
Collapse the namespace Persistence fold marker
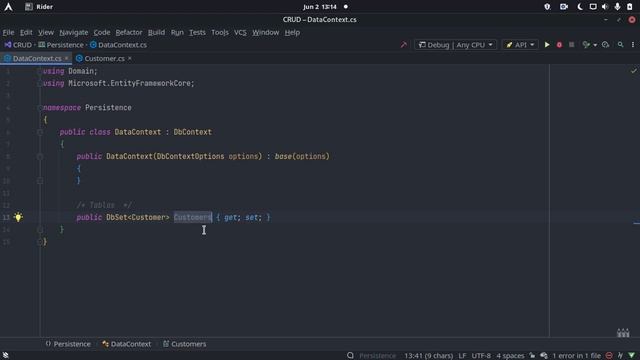pyautogui.click(x=40, y=108)
